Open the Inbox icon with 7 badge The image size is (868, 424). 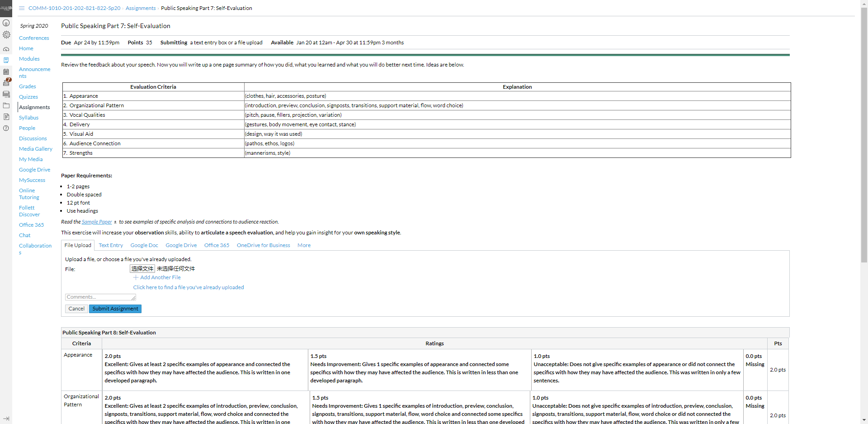[6, 82]
